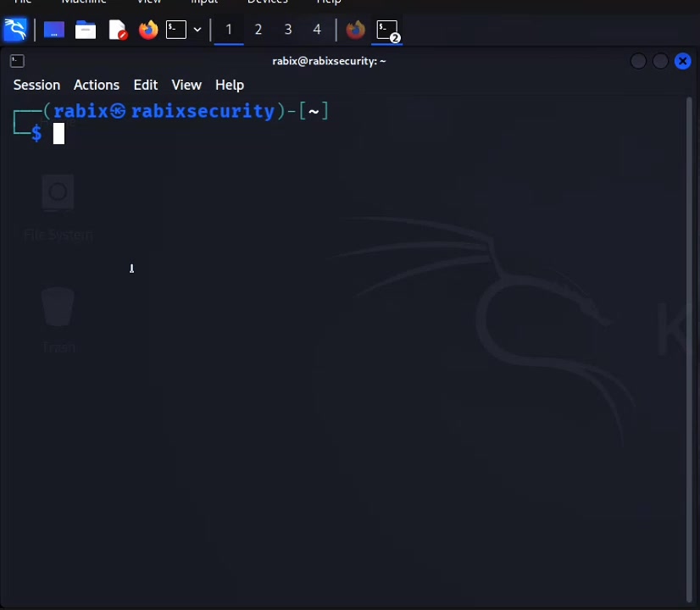Select the grouped terminal windows taskbar button
This screenshot has width=700, height=610.
click(x=387, y=30)
